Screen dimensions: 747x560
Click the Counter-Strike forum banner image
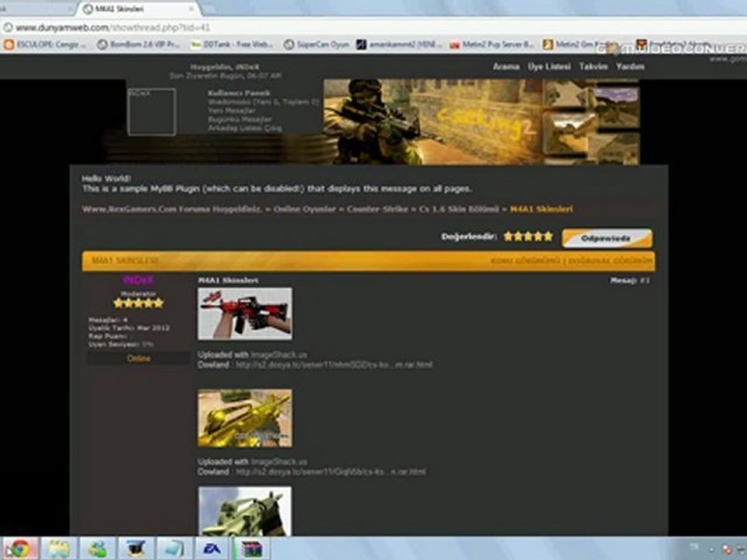pyautogui.click(x=481, y=122)
